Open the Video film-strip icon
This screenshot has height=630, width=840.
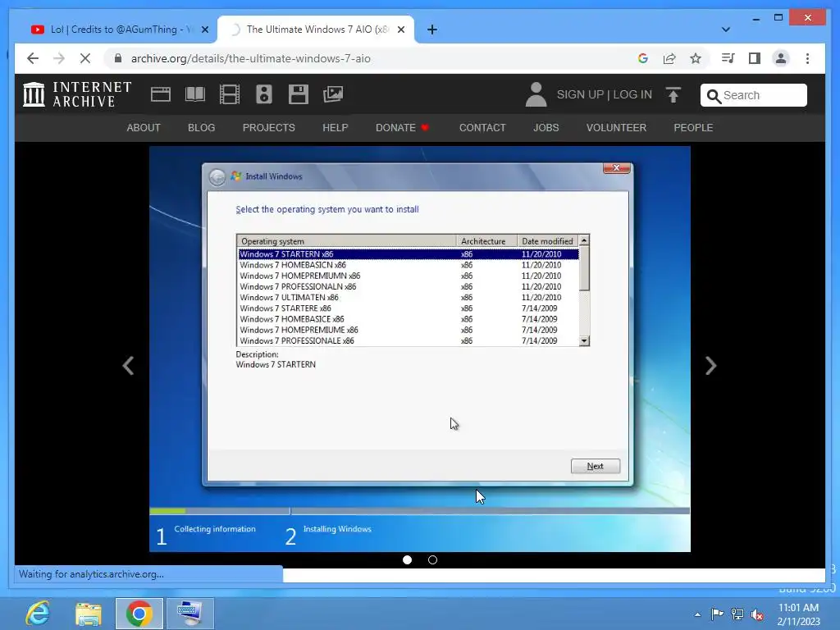click(x=230, y=94)
